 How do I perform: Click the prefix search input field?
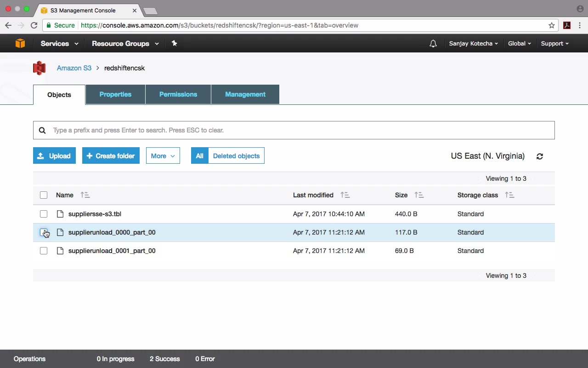[x=294, y=130]
